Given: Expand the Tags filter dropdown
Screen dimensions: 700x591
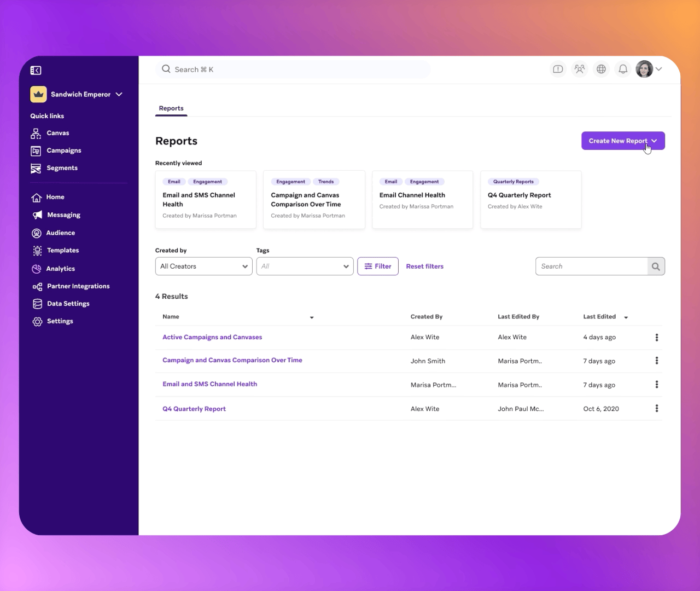Looking at the screenshot, I should point(305,266).
